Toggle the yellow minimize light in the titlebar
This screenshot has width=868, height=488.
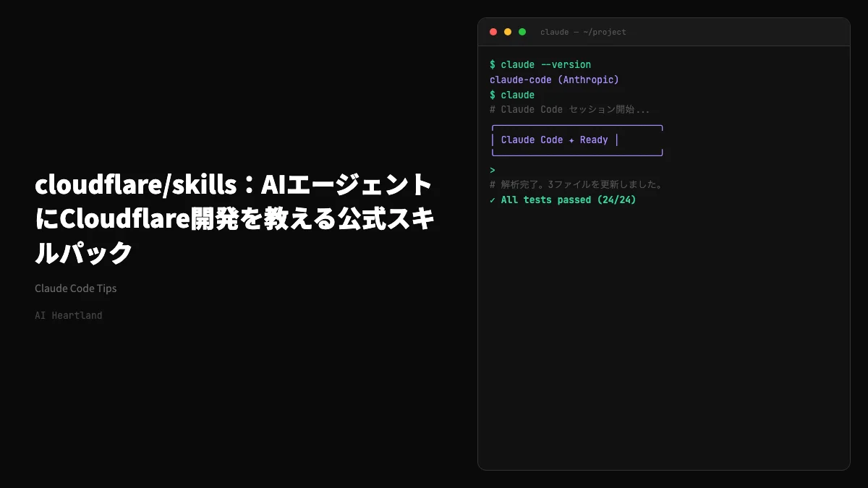(507, 32)
